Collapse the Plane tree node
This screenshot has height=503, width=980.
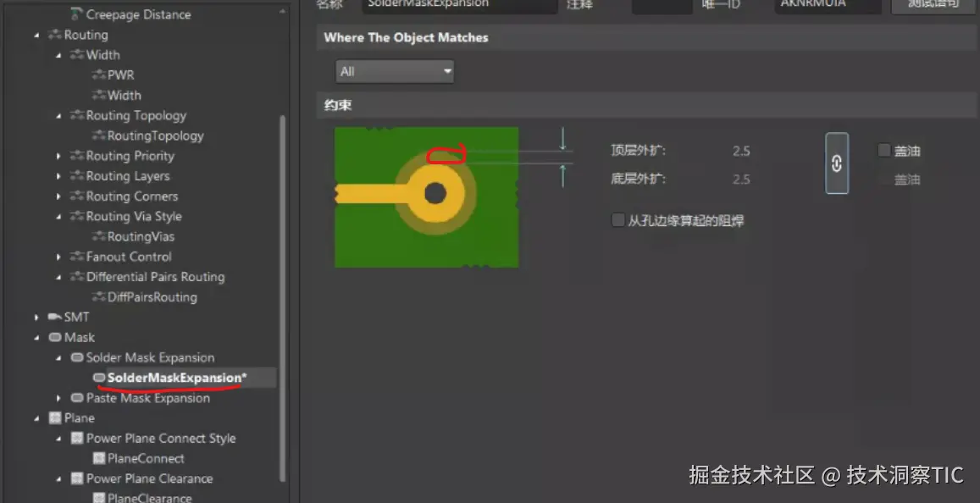pyautogui.click(x=37, y=418)
